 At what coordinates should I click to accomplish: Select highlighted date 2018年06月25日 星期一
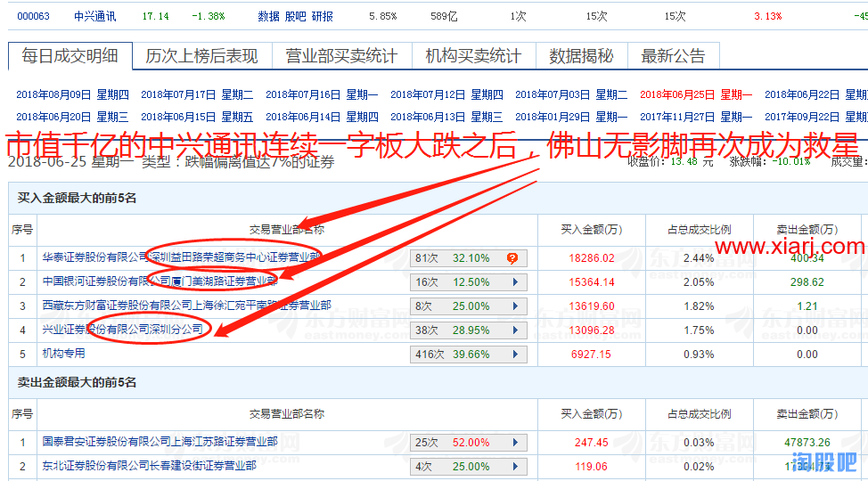coord(696,94)
